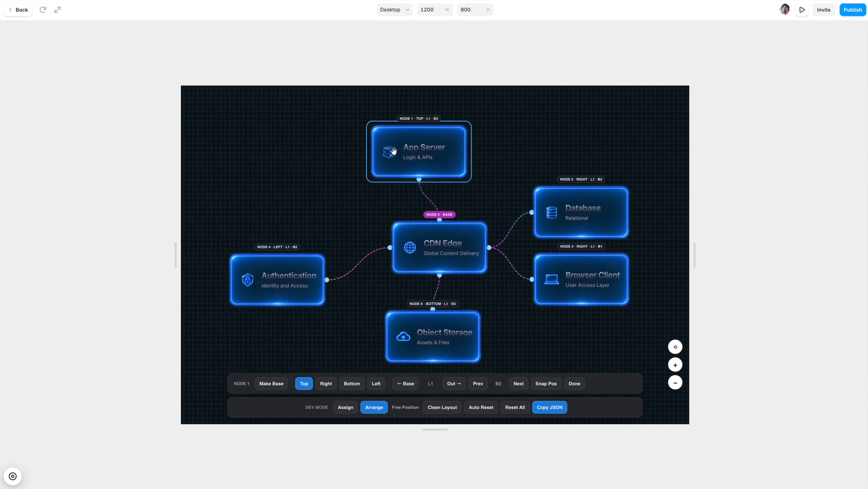Click Make Base for Node 1
Screen dimensions: 868x489
pyautogui.click(x=271, y=384)
